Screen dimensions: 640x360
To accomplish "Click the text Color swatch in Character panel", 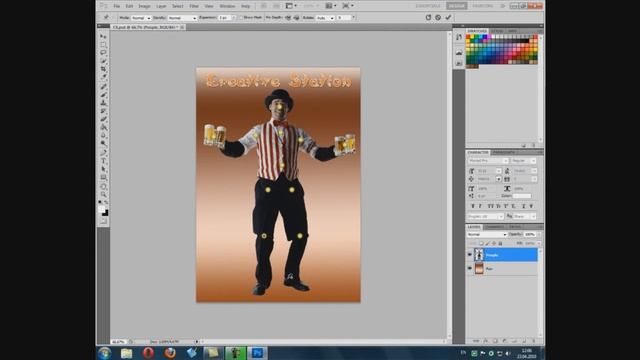I will point(522,196).
